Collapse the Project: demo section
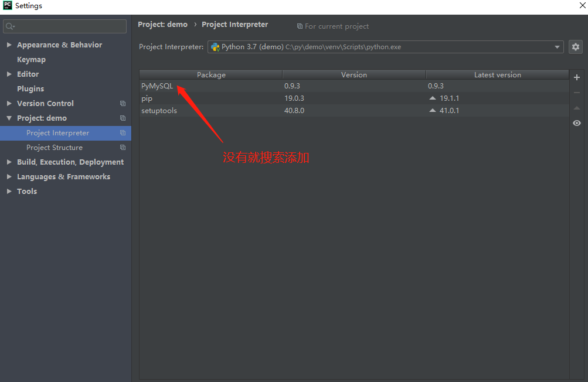The width and height of the screenshot is (588, 382). coord(9,118)
